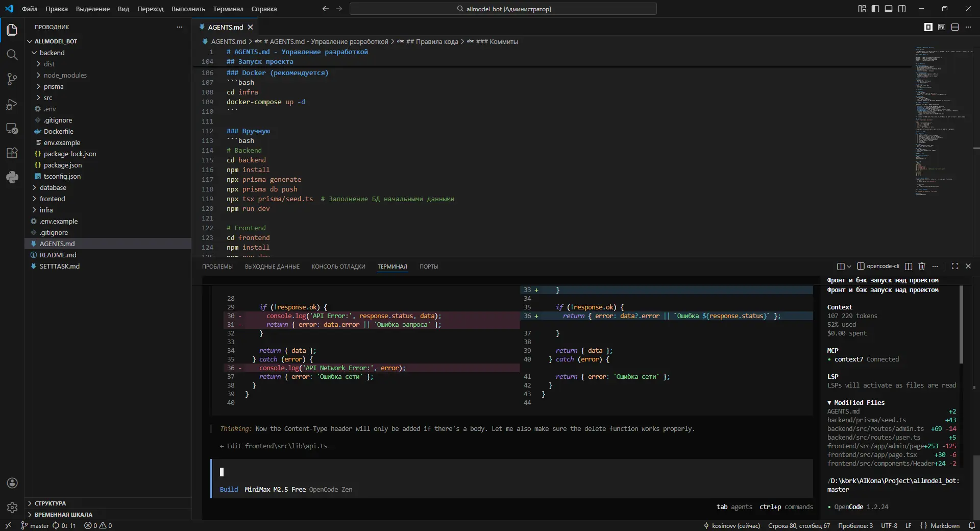Click the command center search field
Viewport: 980px width, 531px height.
[503, 9]
